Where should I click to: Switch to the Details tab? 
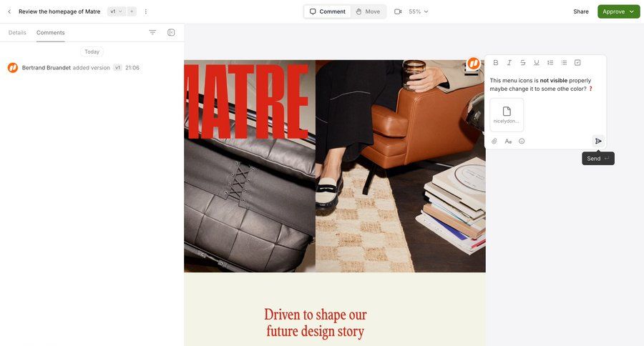(x=17, y=32)
